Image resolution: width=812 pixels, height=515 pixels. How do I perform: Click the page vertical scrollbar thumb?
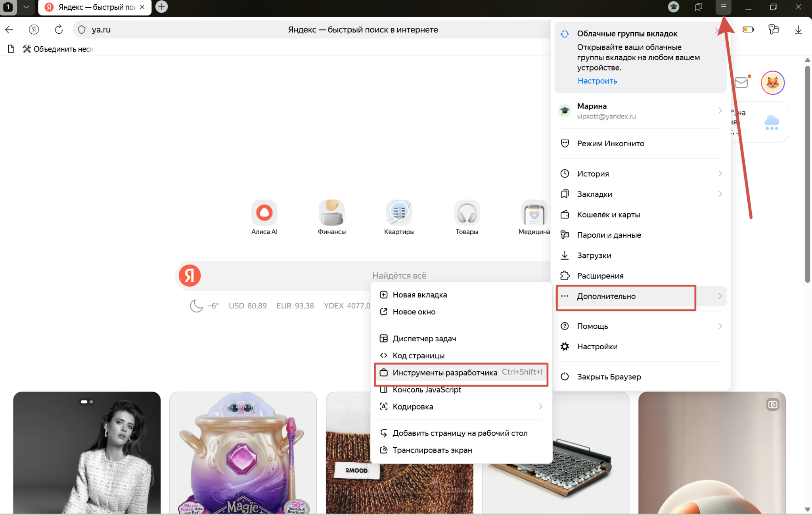coord(807,174)
